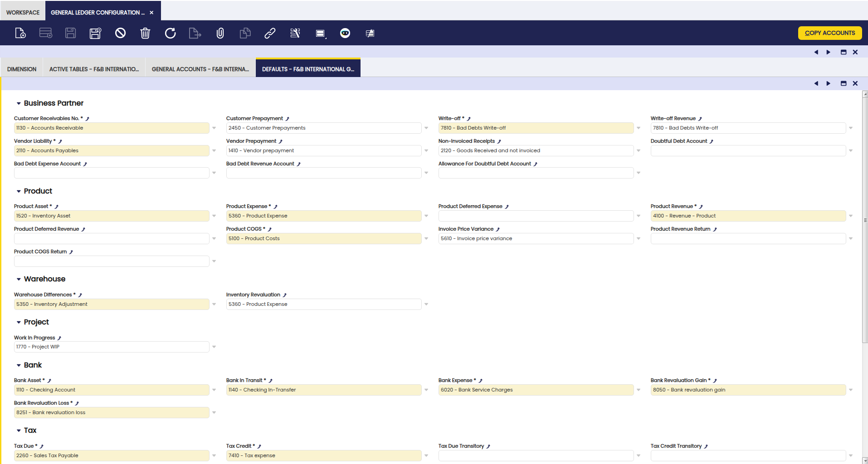Click the New Record document icon
868x464 pixels.
point(20,33)
